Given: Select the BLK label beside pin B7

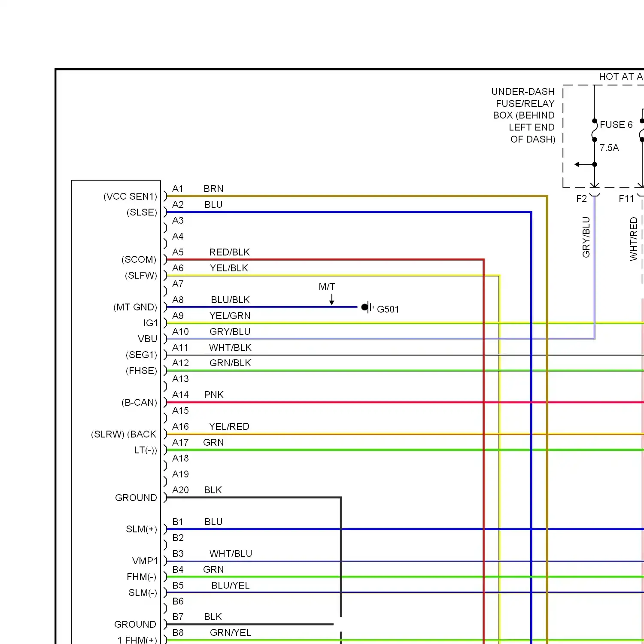Looking at the screenshot, I should pyautogui.click(x=213, y=617).
